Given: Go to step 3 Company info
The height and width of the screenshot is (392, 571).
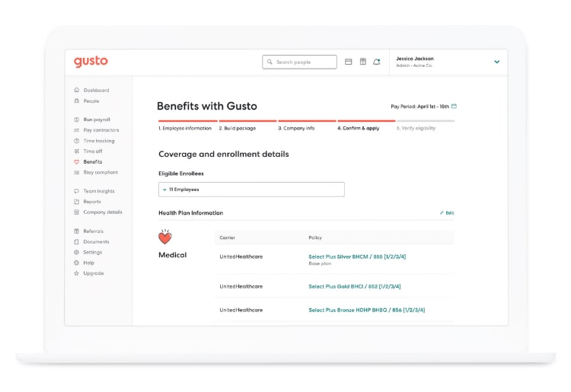Looking at the screenshot, I should tap(296, 128).
